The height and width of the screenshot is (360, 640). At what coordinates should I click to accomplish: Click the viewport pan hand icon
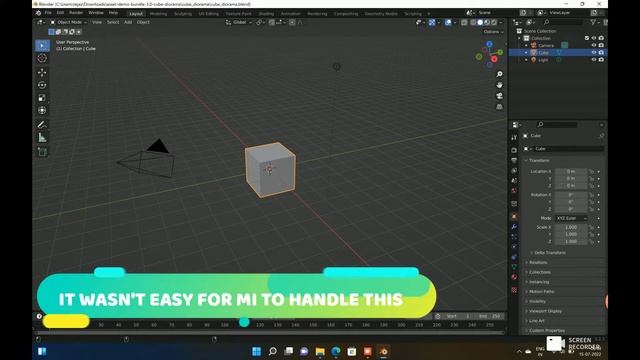click(x=499, y=85)
